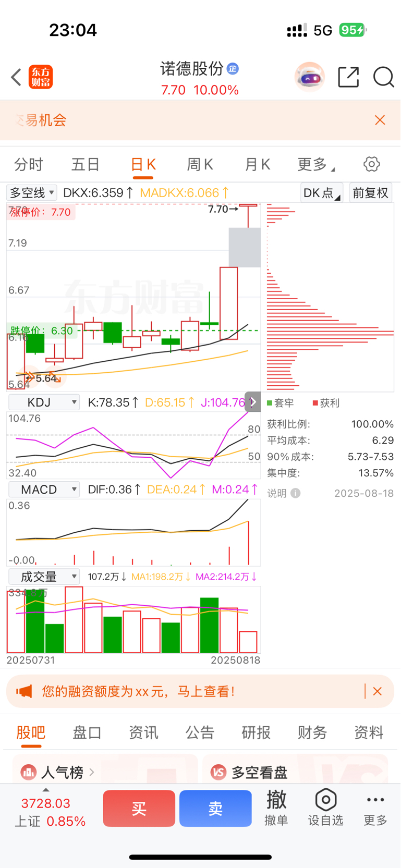This screenshot has height=868, width=401.
Task: Tap margin quota 马上查看 link
Action: (x=206, y=691)
